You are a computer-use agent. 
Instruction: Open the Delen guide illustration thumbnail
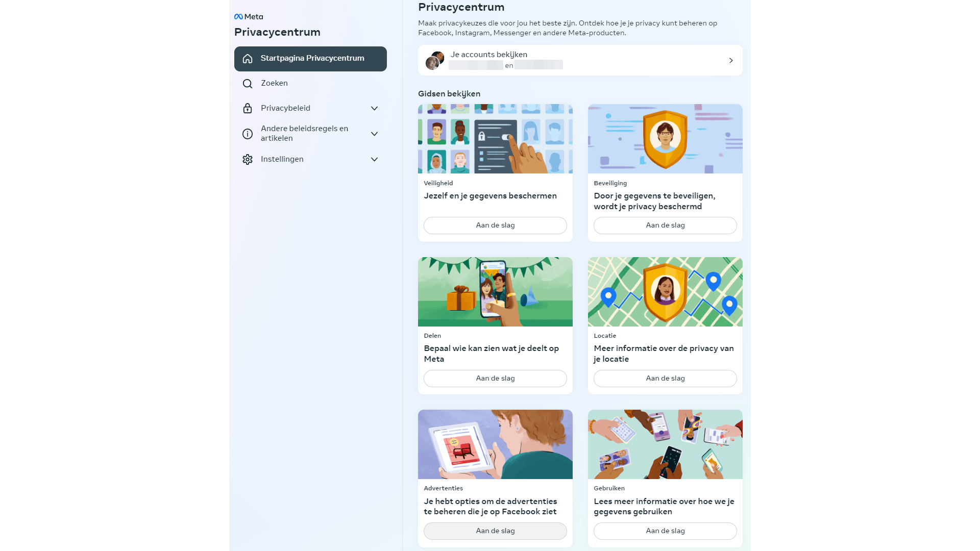(495, 292)
